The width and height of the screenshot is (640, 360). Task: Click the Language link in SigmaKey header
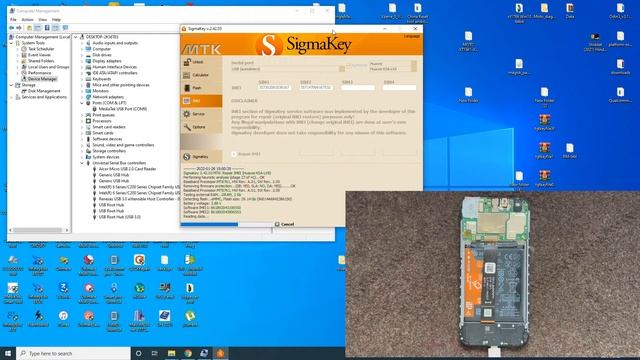tap(411, 36)
